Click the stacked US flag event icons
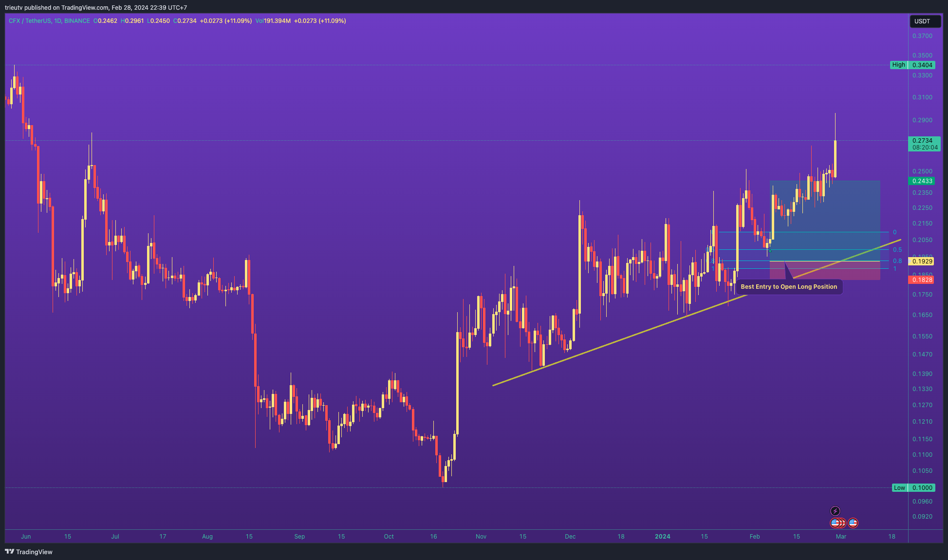Screen dimensions: 948x560 [x=838, y=523]
